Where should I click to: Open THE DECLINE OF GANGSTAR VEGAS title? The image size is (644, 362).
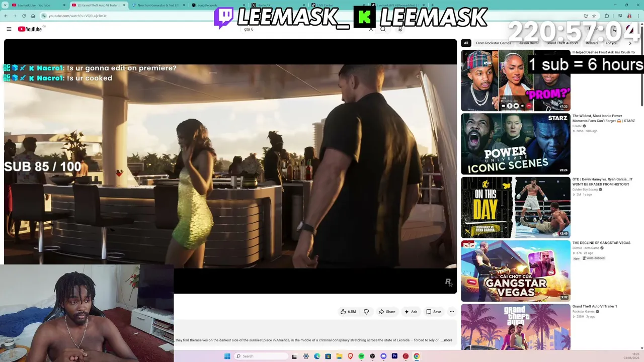click(601, 243)
